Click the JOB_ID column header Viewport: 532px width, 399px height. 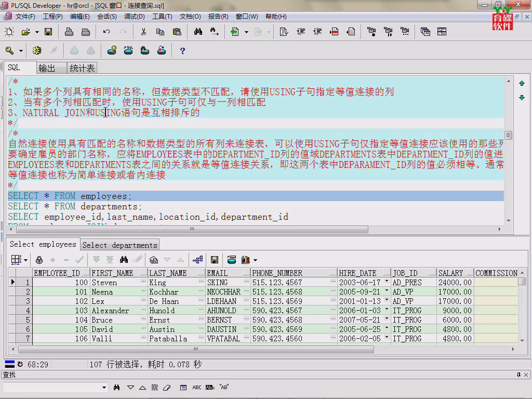click(414, 273)
